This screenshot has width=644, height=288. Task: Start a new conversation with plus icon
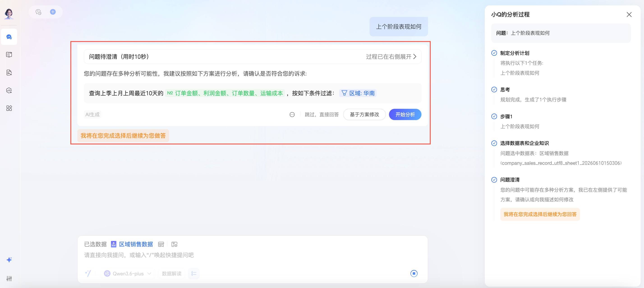[53, 12]
